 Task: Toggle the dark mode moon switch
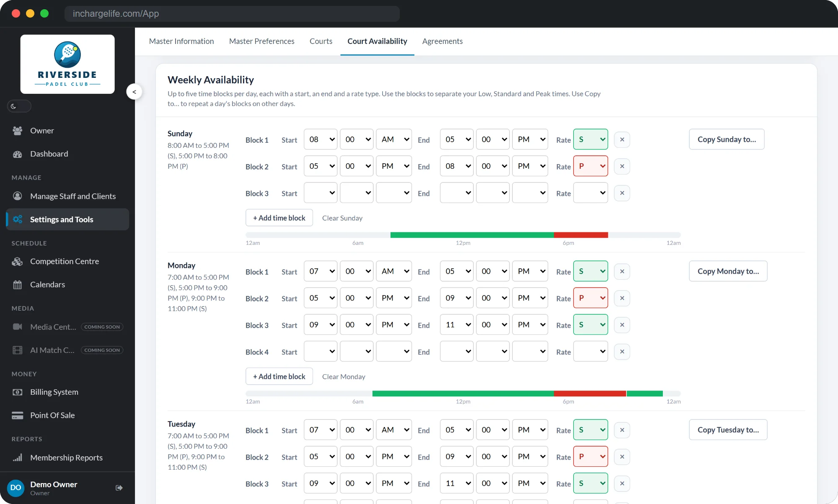(19, 106)
